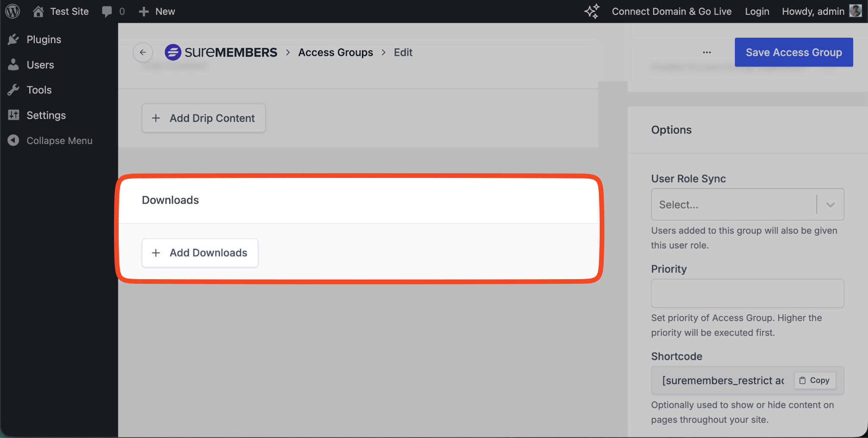The width and height of the screenshot is (868, 438).
Task: Click the Add Downloads button
Action: click(x=200, y=253)
